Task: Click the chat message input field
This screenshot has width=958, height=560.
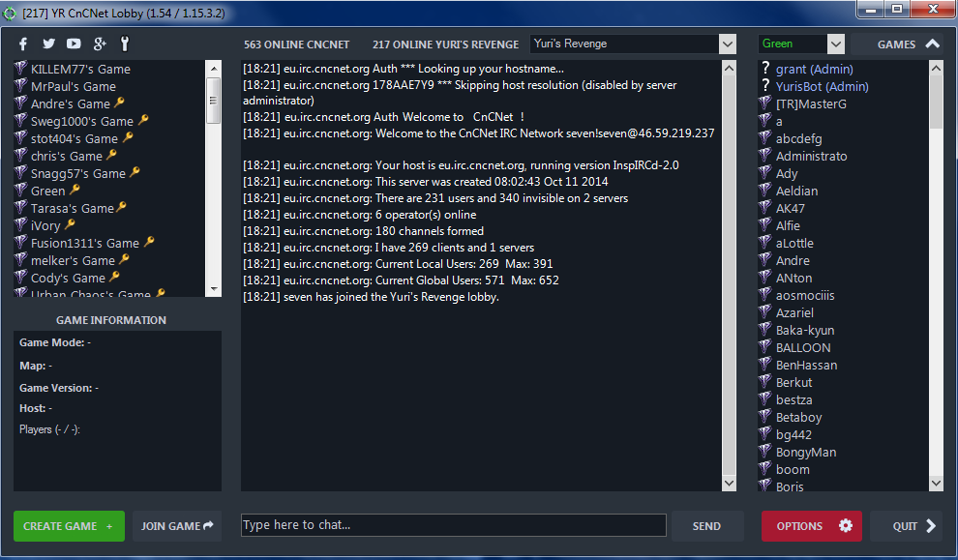Action: 453,525
